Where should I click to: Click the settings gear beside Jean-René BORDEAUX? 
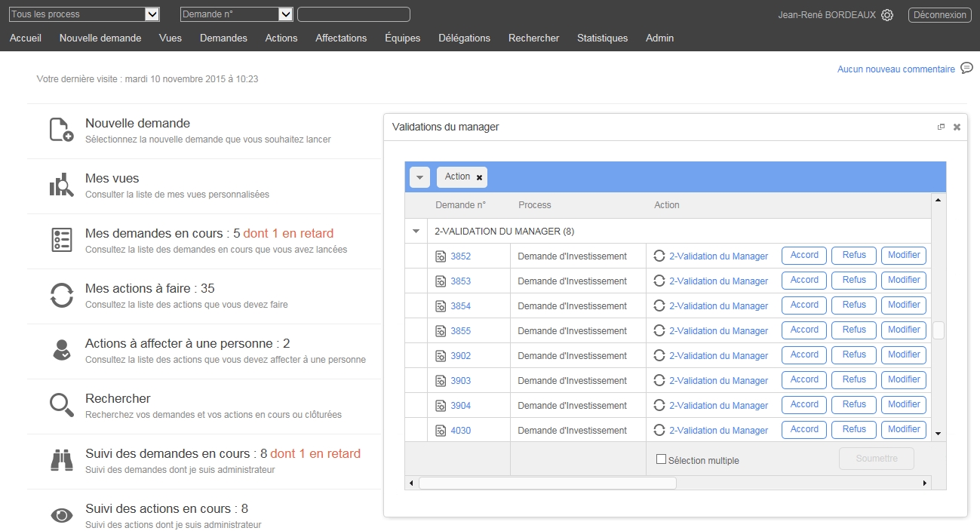[x=887, y=15]
